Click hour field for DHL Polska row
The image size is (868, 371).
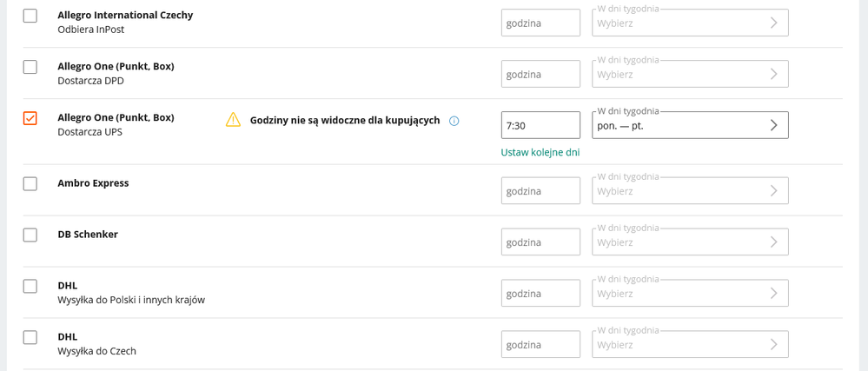(540, 293)
